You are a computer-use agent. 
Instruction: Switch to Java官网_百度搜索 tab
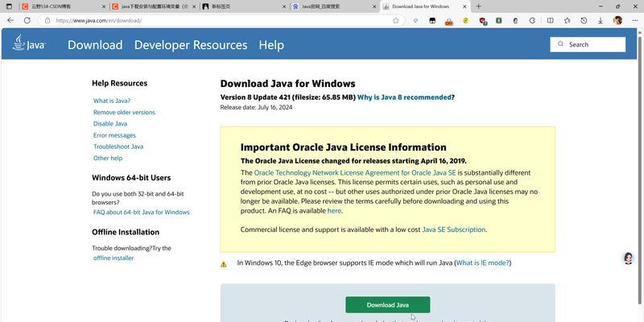coord(334,6)
